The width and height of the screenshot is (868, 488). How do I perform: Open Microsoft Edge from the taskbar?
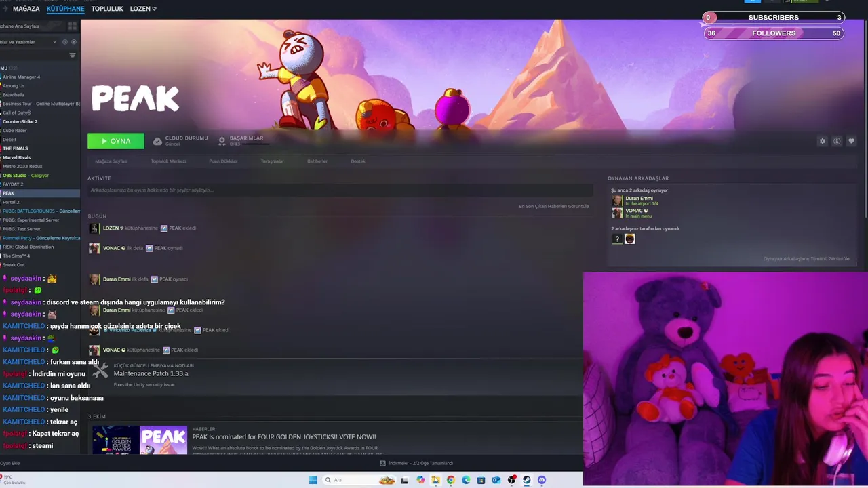click(x=466, y=480)
